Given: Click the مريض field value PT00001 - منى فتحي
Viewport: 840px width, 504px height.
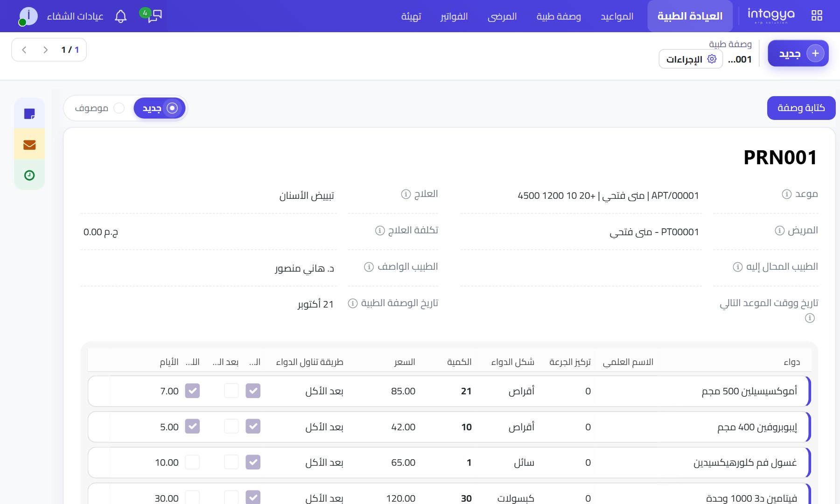Looking at the screenshot, I should coord(654,232).
